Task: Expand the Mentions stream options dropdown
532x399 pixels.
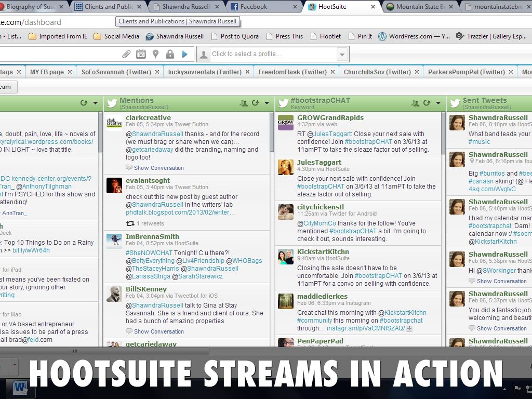Action: [x=267, y=103]
